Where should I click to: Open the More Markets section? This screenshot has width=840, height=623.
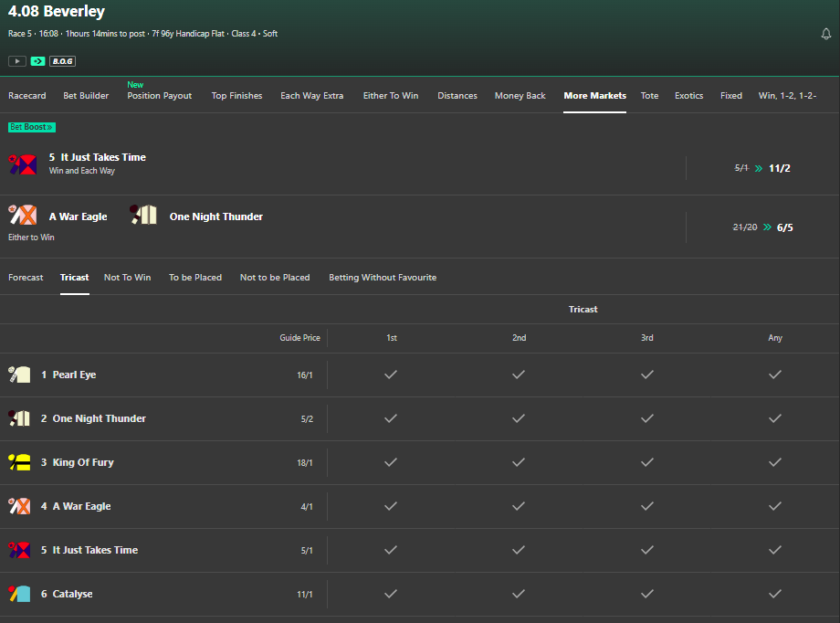[594, 95]
